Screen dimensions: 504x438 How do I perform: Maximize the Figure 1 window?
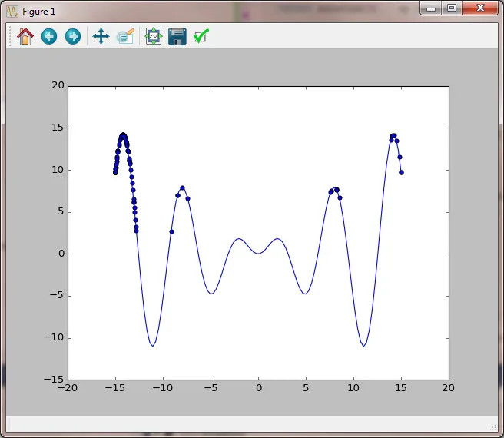pyautogui.click(x=452, y=8)
